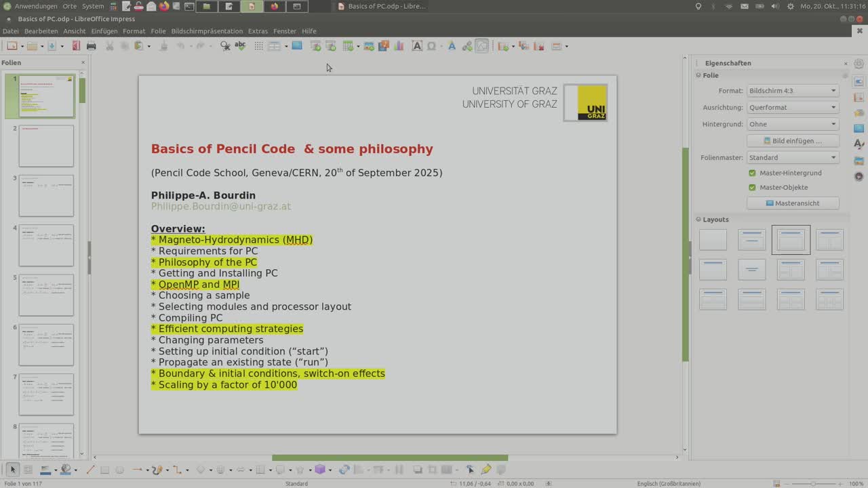Image resolution: width=868 pixels, height=488 pixels.
Task: Insert a chart using toolbar icon
Action: pos(399,46)
